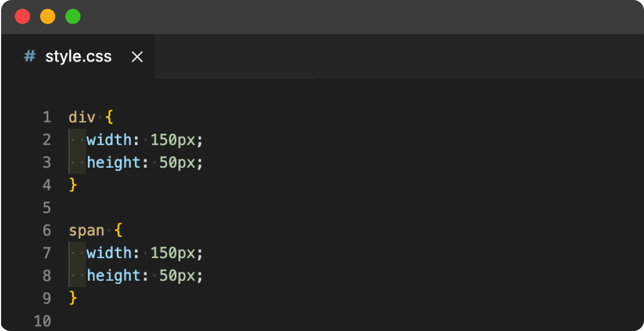Viewport: 644px width, 331px height.
Task: Click the CSS hash icon on the tab
Action: coord(30,56)
